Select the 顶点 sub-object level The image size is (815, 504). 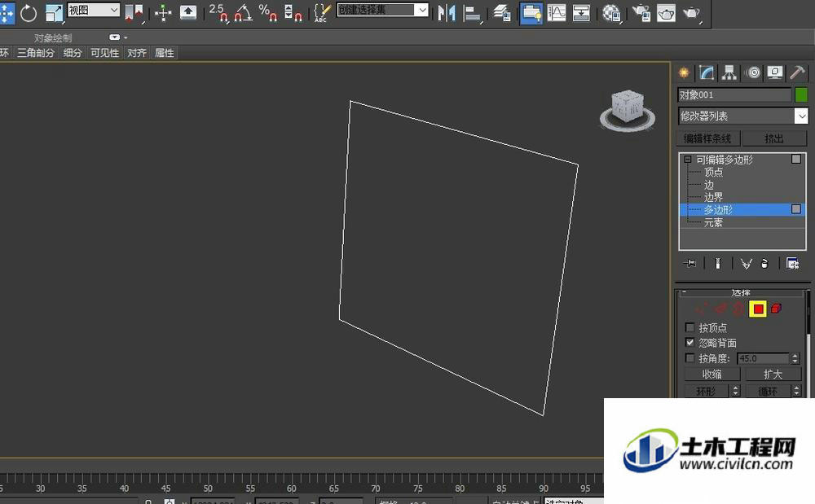pyautogui.click(x=713, y=173)
